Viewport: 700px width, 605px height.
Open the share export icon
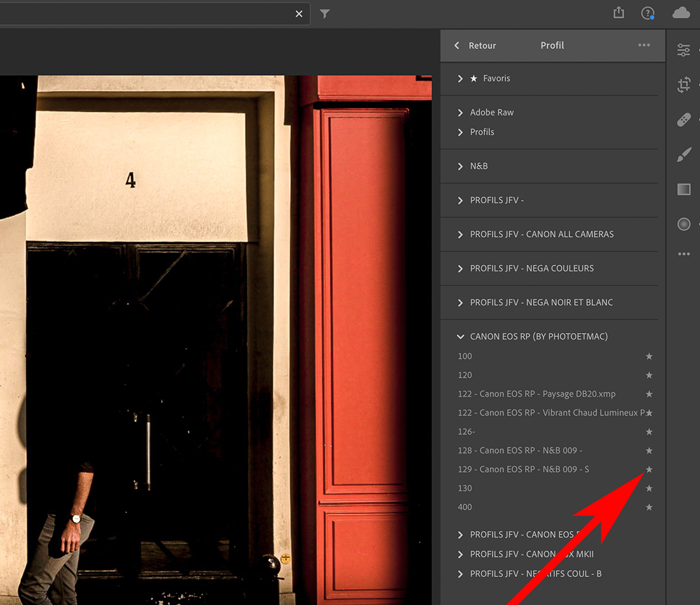point(619,13)
